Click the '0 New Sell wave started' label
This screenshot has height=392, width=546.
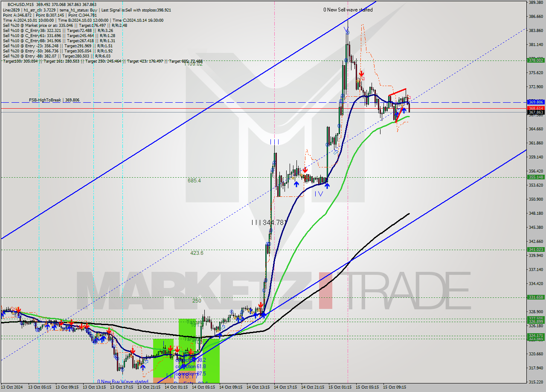348,10
